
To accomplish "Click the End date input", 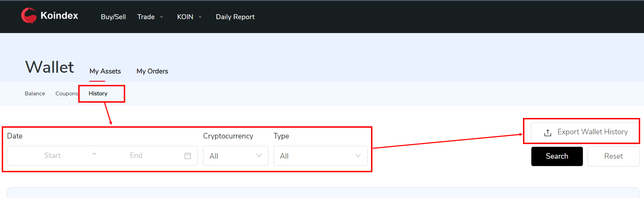I will [x=136, y=156].
